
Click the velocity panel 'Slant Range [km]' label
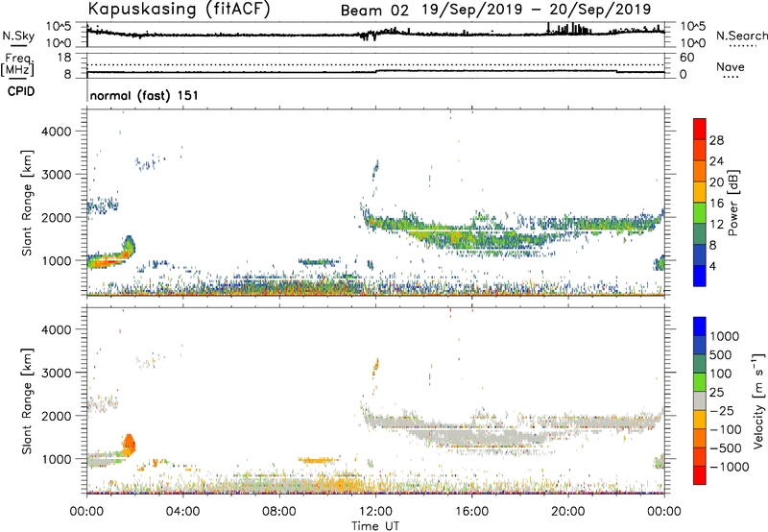pyautogui.click(x=27, y=401)
